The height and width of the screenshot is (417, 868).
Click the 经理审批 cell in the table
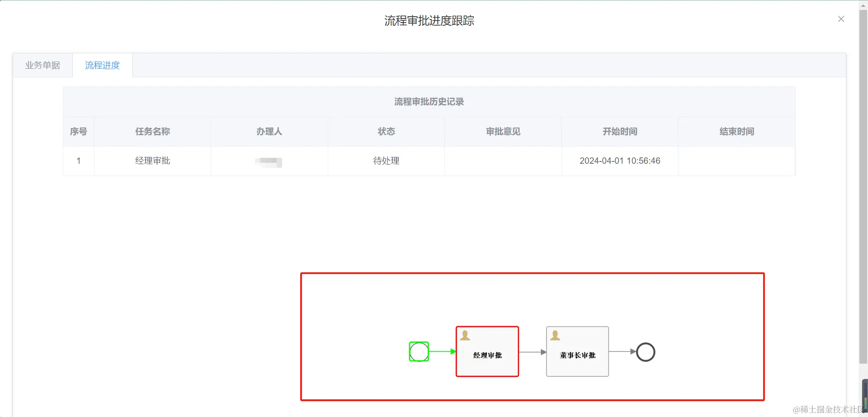click(153, 161)
